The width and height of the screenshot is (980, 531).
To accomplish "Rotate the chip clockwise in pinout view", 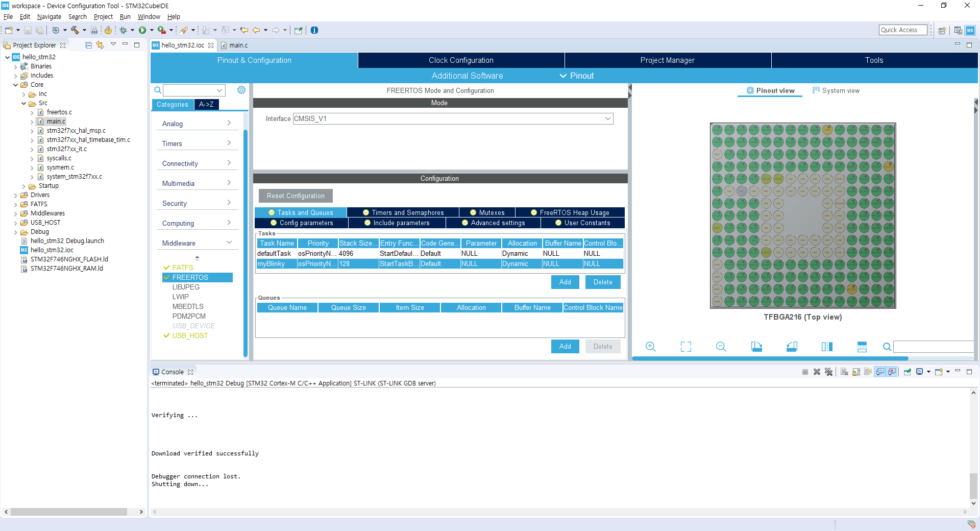I will click(756, 347).
